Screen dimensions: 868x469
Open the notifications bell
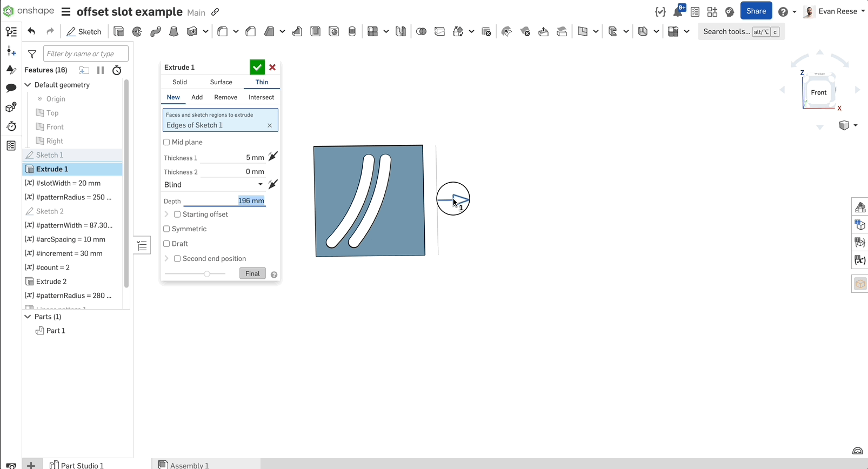pos(679,11)
